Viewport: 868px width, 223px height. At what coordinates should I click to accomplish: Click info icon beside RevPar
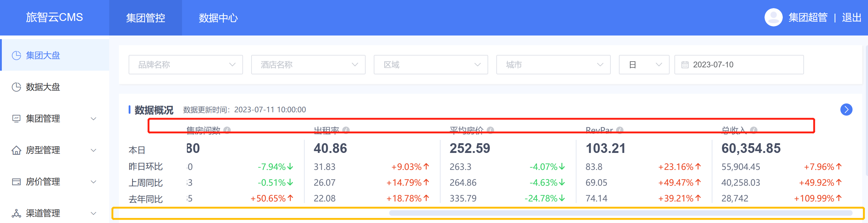pyautogui.click(x=620, y=130)
